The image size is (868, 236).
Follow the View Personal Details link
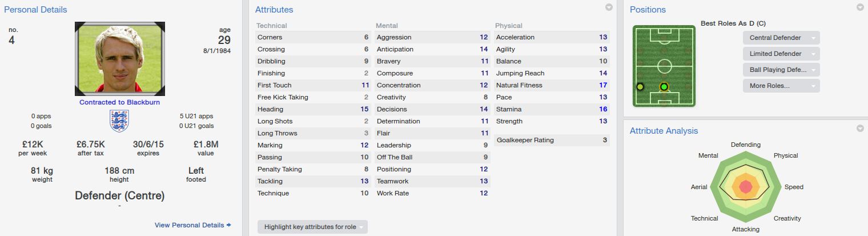[190, 225]
